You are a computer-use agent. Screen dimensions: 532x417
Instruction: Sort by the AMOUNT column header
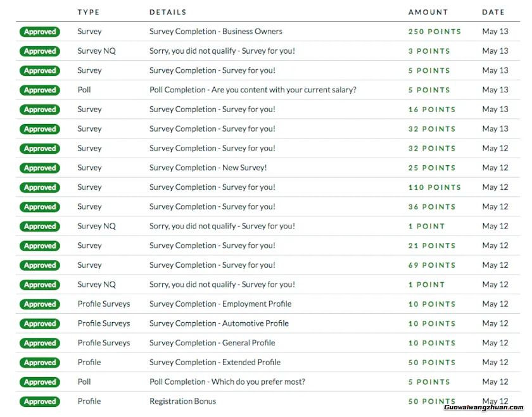click(427, 12)
